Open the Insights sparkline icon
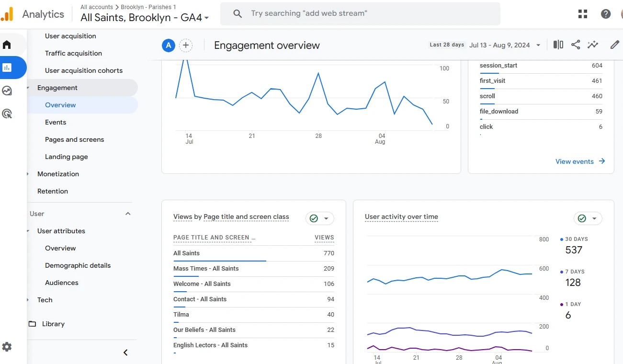The height and width of the screenshot is (364, 623). point(593,45)
